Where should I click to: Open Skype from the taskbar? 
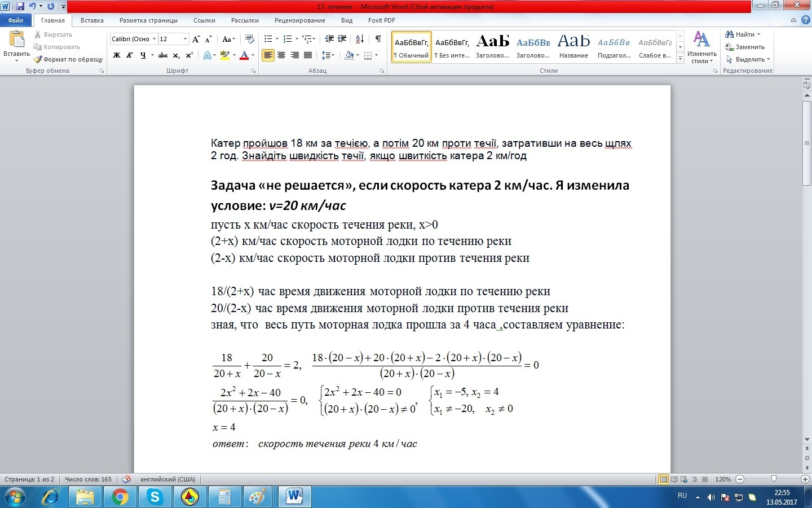point(155,497)
